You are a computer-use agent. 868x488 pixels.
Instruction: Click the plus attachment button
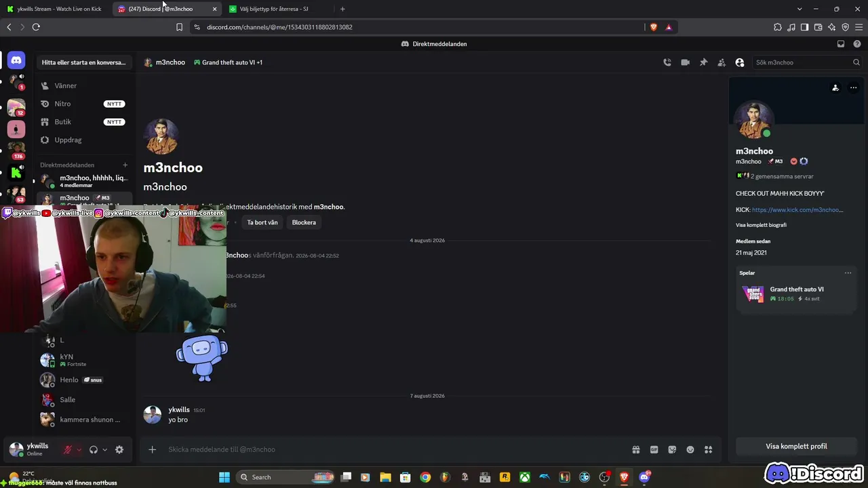(153, 449)
